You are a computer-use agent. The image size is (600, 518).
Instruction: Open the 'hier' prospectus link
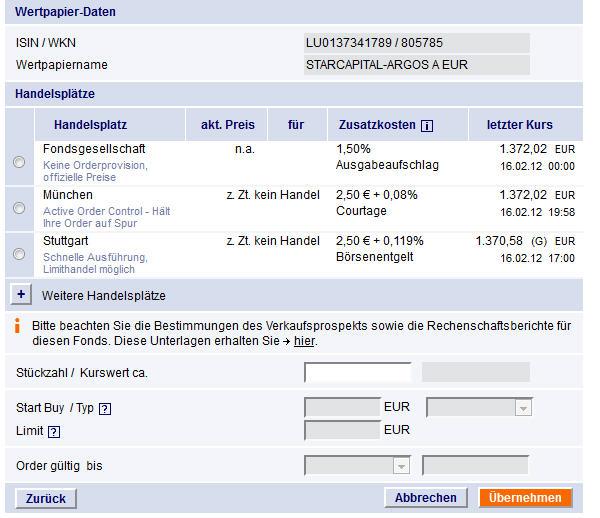coord(304,341)
